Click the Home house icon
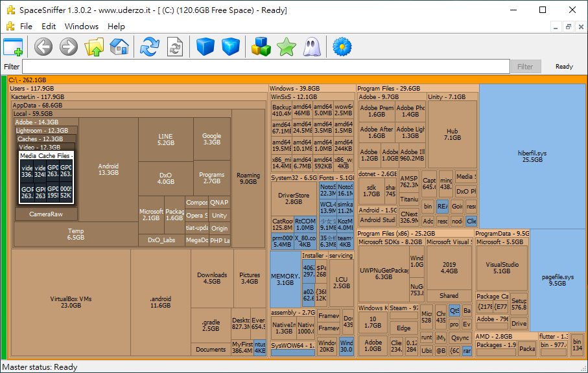The image size is (588, 373). pyautogui.click(x=119, y=47)
